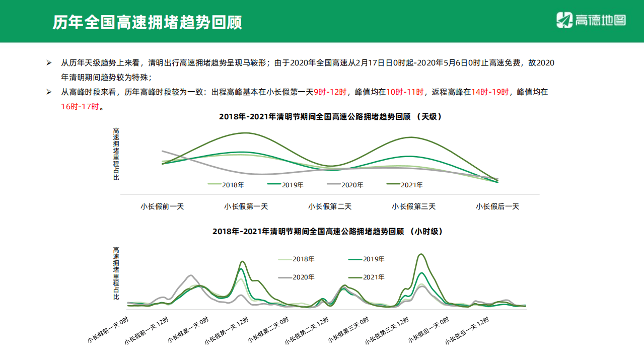Click the first green arrow bullet marker
The width and height of the screenshot is (644, 362).
(x=48, y=62)
